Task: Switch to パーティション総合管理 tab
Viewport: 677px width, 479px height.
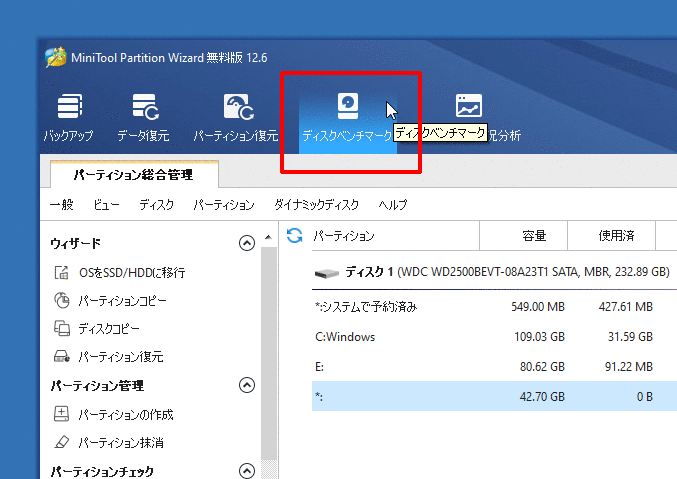Action: click(133, 174)
